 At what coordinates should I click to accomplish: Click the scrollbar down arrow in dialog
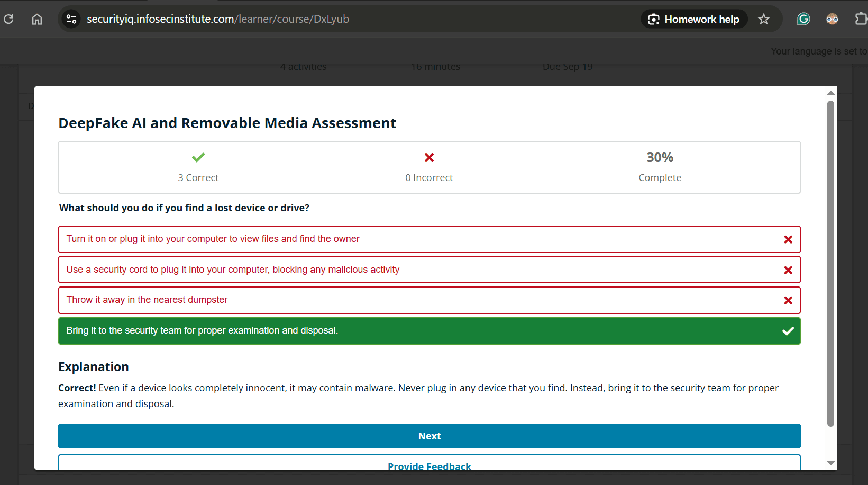[x=830, y=463]
